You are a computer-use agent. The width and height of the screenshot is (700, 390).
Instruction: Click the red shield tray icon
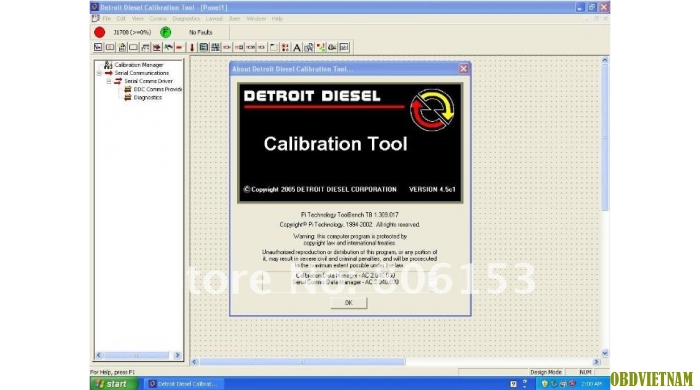(572, 384)
